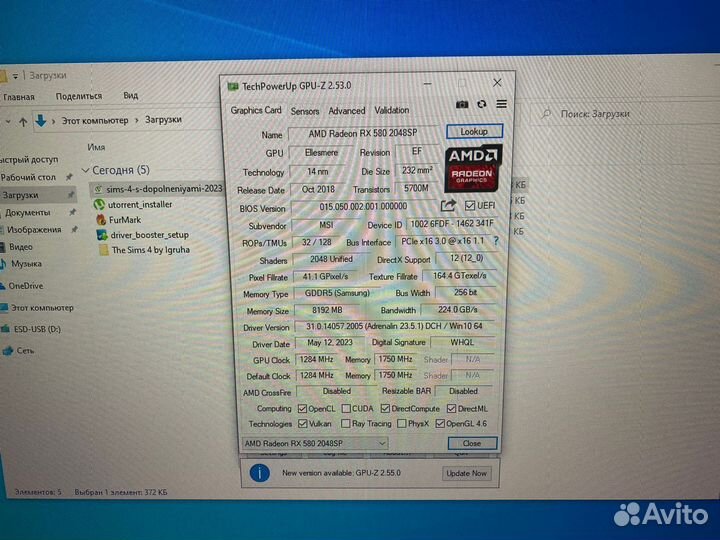Toggle the UEFI checkbox
The image size is (720, 540).
(x=470, y=205)
